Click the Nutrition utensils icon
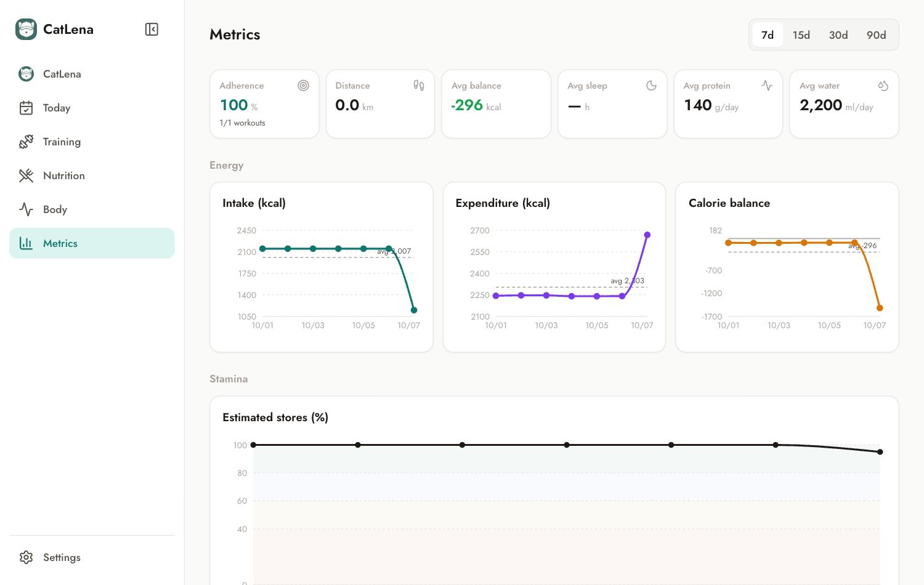This screenshot has height=585, width=924. 26,175
